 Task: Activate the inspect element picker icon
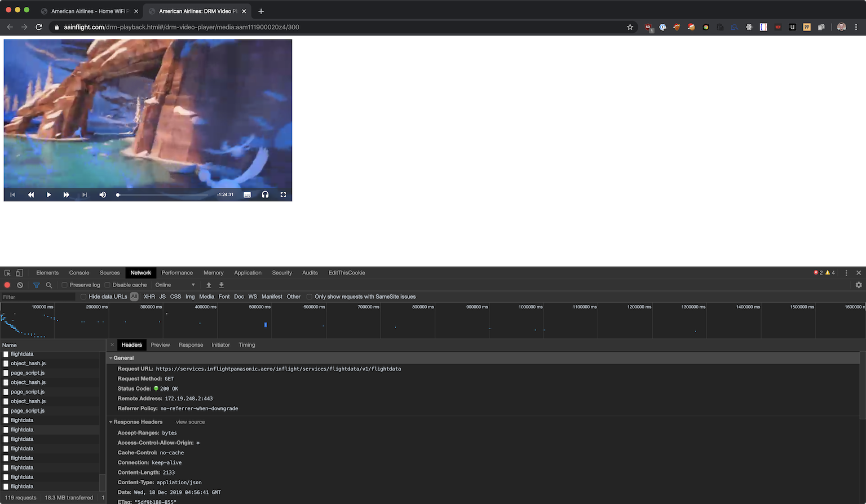(x=7, y=273)
